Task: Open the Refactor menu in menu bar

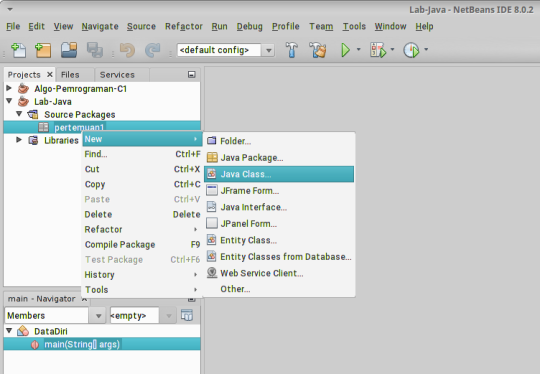Action: coord(184,27)
